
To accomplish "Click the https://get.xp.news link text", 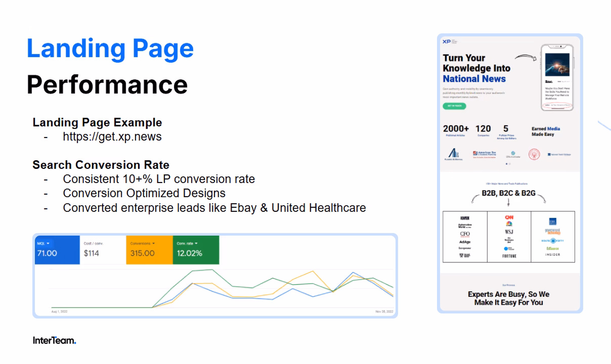I will tap(112, 136).
